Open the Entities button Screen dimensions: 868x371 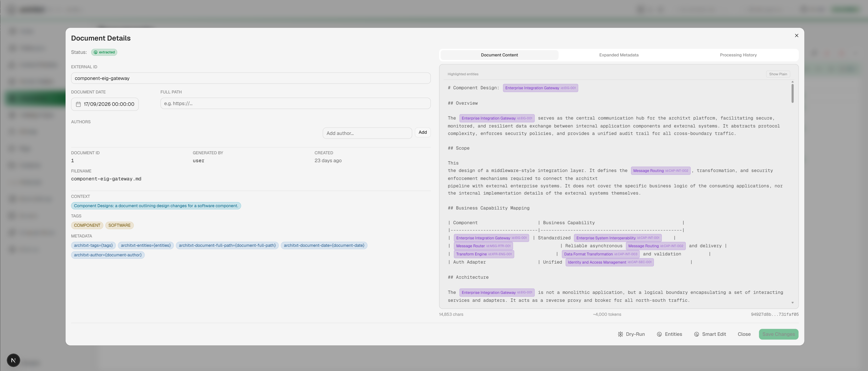click(x=669, y=334)
